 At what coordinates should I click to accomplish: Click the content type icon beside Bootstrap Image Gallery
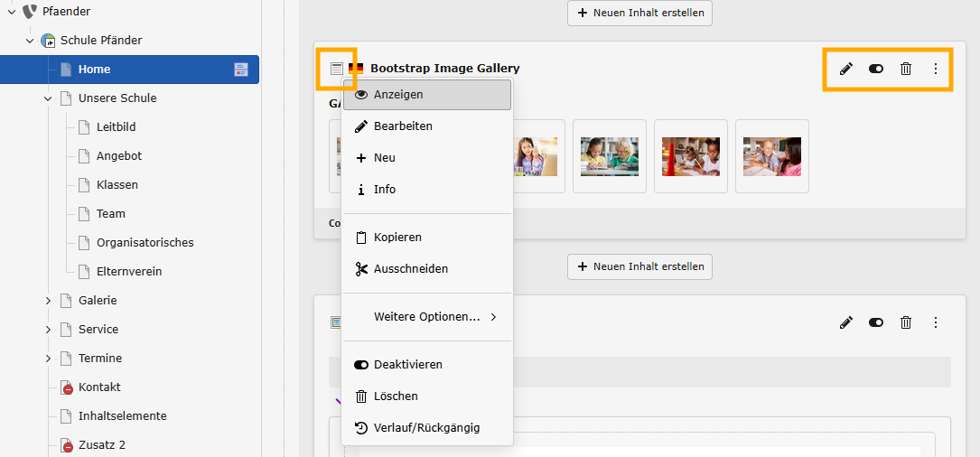pyautogui.click(x=337, y=69)
